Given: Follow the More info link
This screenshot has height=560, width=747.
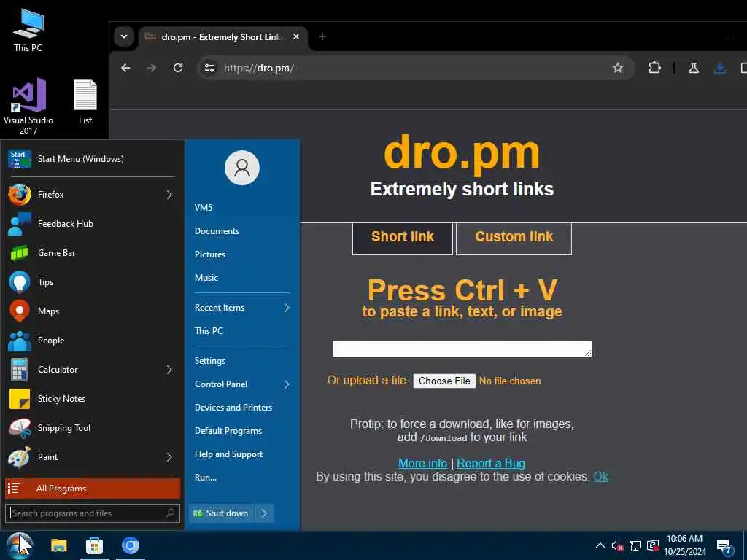Looking at the screenshot, I should (x=422, y=463).
